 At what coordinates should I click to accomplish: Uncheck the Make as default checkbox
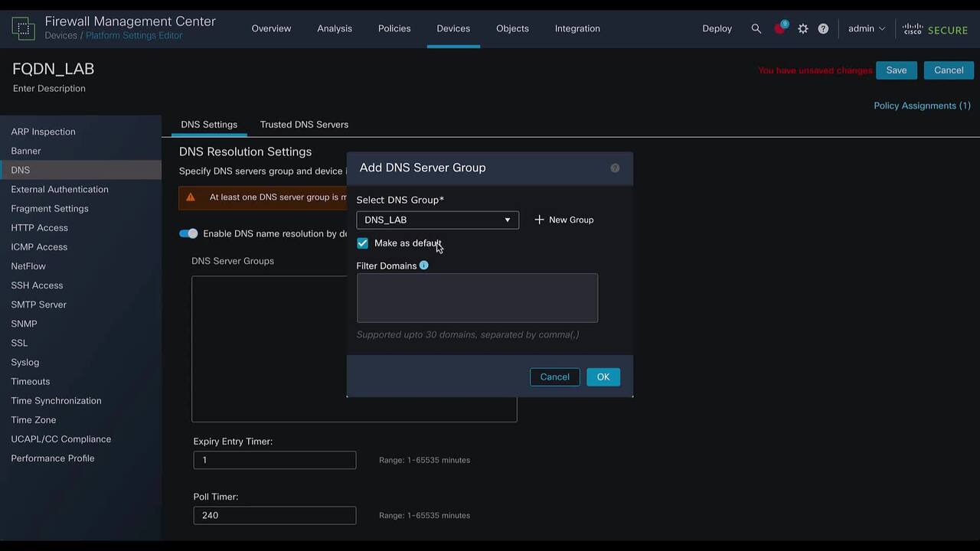pyautogui.click(x=363, y=243)
